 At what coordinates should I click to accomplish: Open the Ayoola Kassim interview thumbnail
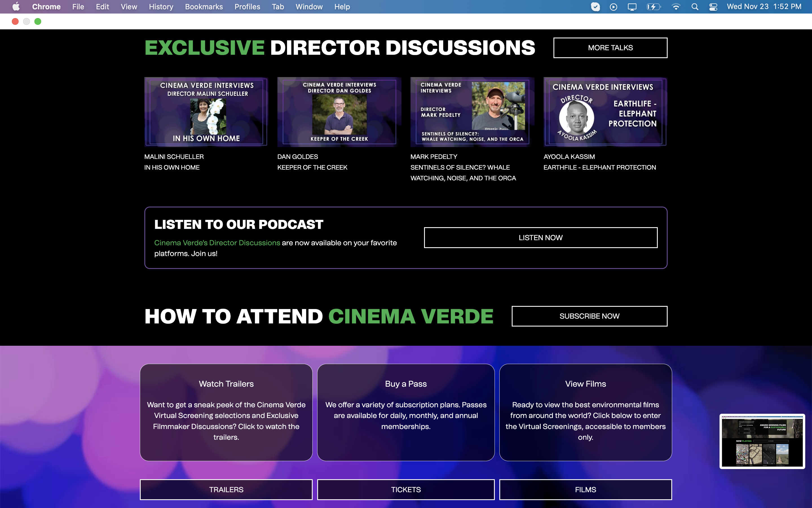(x=605, y=112)
